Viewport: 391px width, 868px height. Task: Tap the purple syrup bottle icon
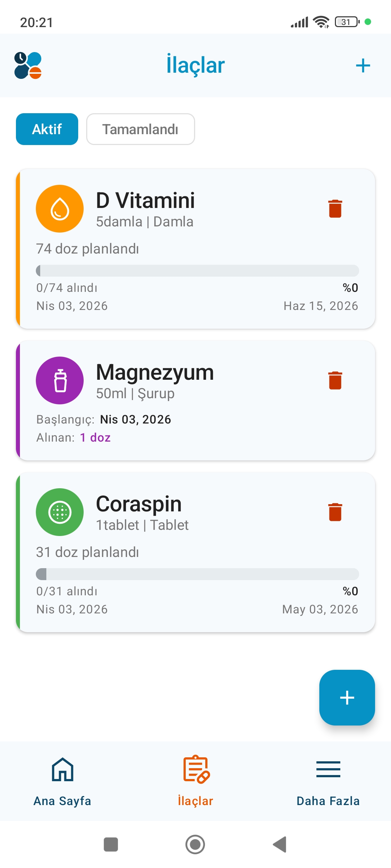click(60, 380)
